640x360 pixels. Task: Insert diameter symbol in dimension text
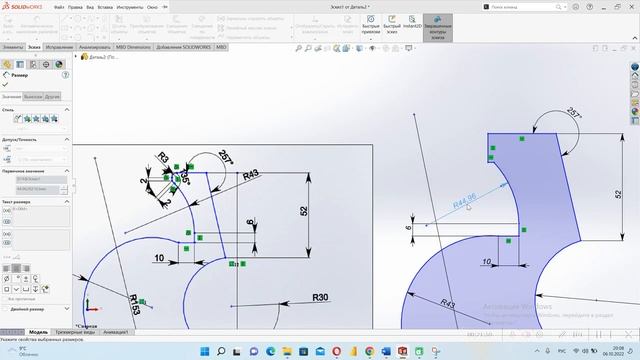[x=7, y=279]
